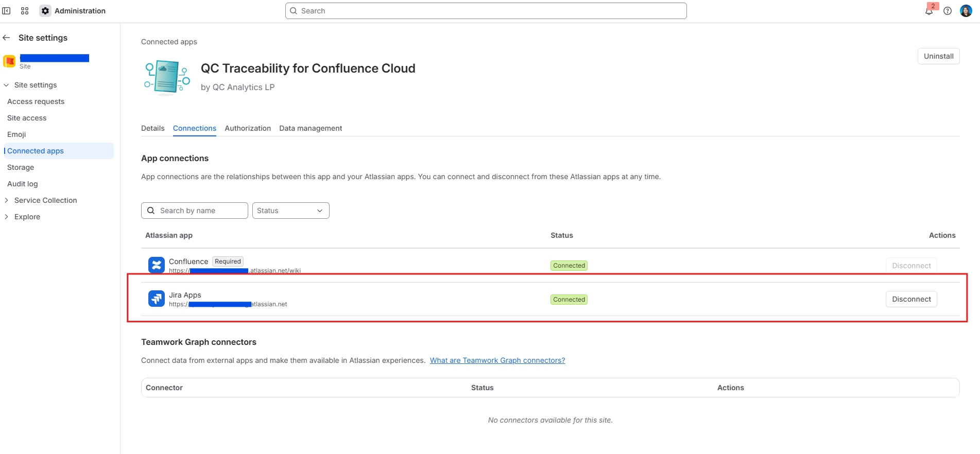Screen dimensions: 980x454
Task: Click the disabled Confluence Disconnect button
Action: tap(911, 266)
